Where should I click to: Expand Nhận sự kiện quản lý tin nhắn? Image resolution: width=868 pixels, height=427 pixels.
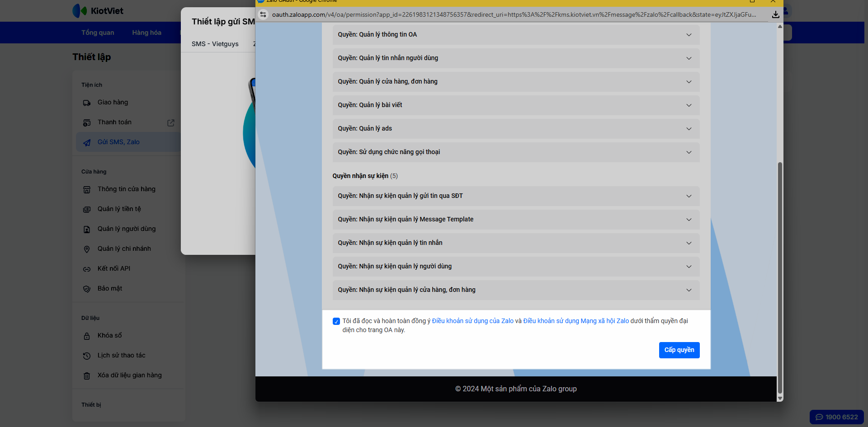pyautogui.click(x=516, y=243)
